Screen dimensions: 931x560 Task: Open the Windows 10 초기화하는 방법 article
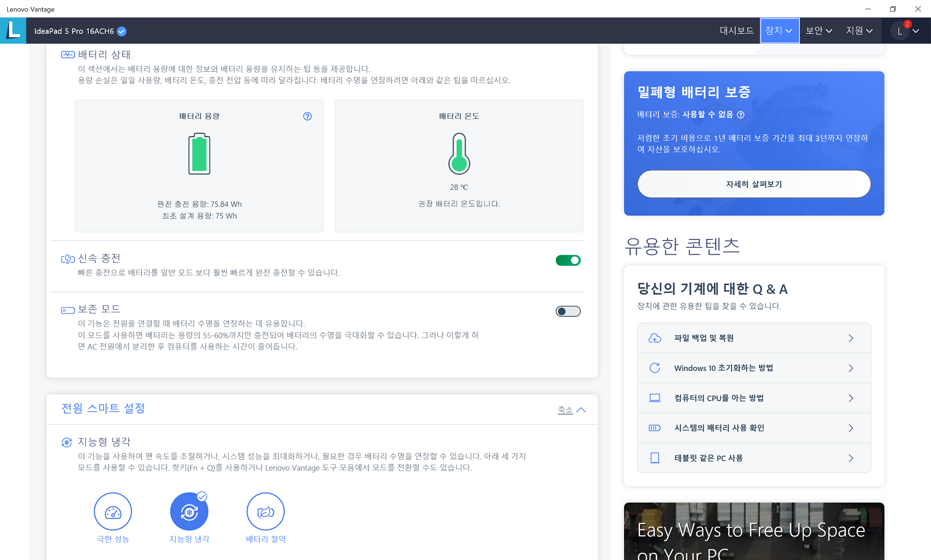tap(754, 368)
